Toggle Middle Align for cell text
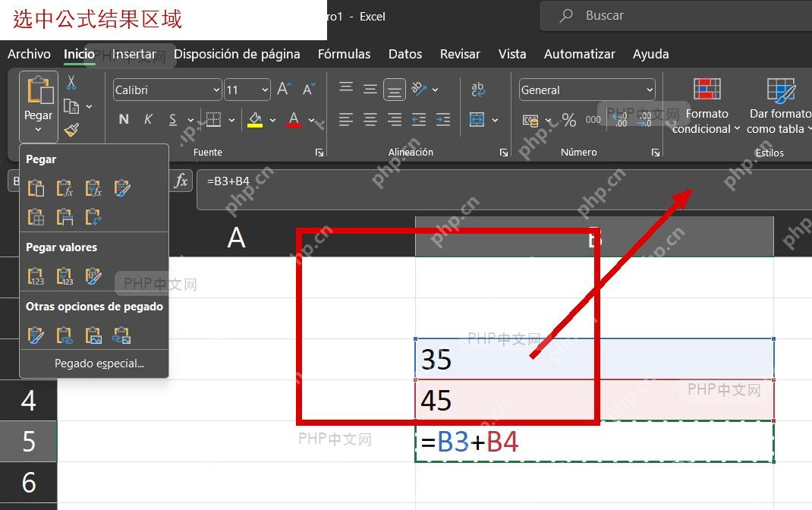Viewport: 812px width, 510px height. tap(370, 90)
